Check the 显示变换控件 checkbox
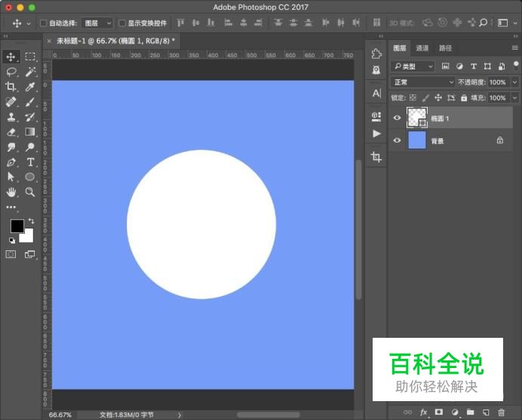This screenshot has width=522, height=420. pyautogui.click(x=122, y=23)
